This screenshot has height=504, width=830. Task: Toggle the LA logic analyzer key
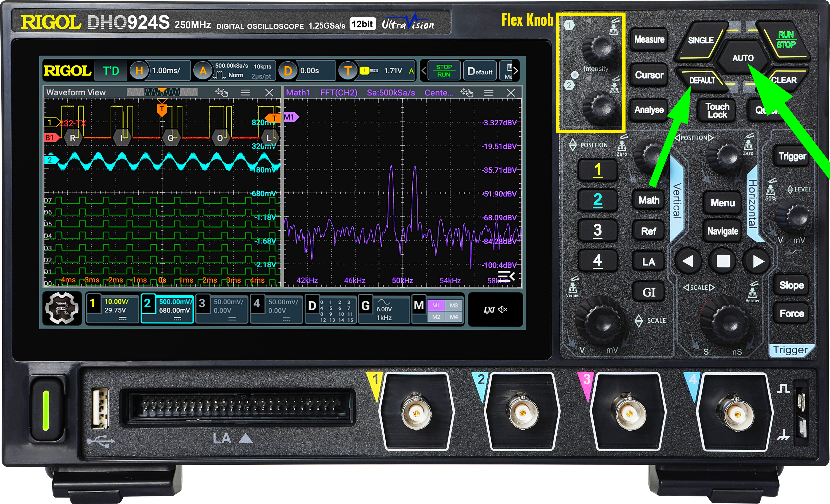click(x=648, y=262)
